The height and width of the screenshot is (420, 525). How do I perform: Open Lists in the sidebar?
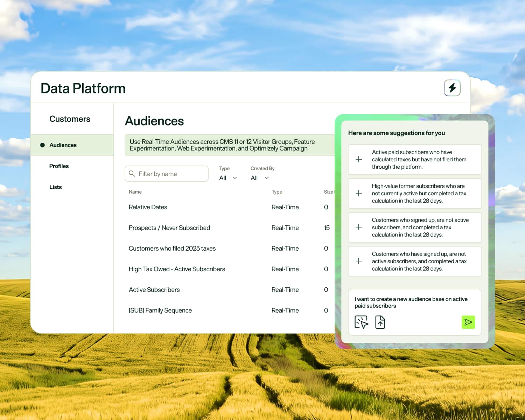point(55,187)
